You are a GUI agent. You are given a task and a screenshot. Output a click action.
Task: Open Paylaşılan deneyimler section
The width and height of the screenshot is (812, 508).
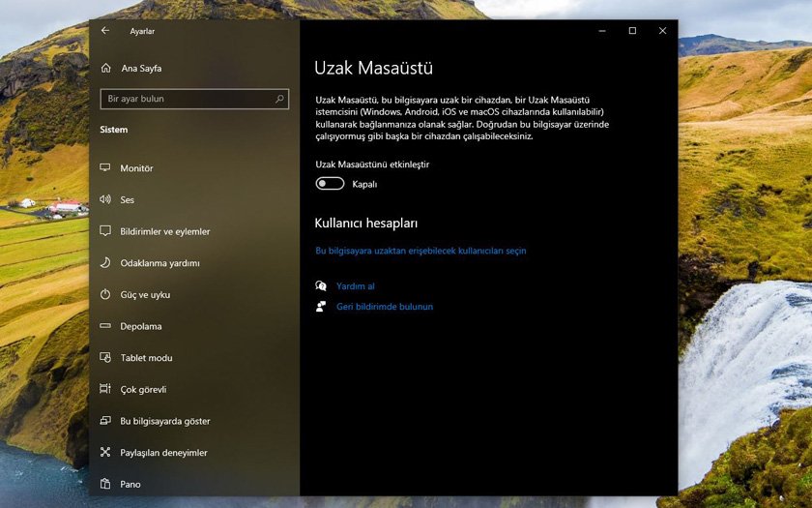[x=163, y=453]
